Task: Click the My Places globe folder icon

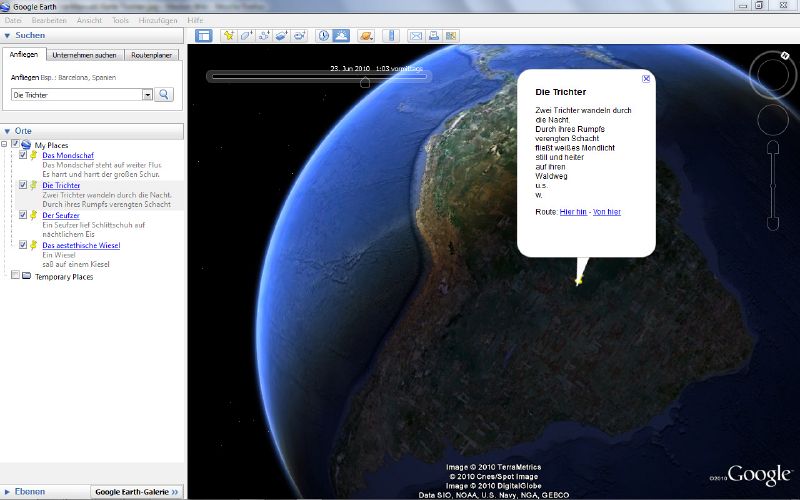Action: [26, 145]
